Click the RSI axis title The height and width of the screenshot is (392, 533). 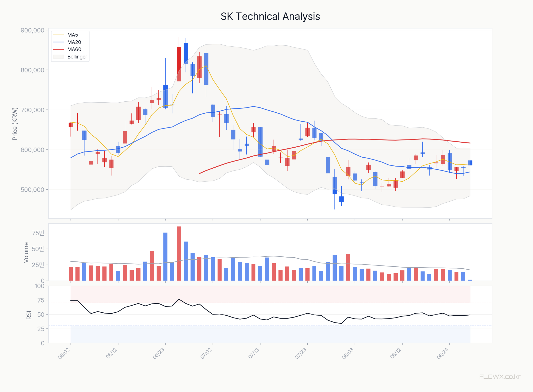(29, 315)
